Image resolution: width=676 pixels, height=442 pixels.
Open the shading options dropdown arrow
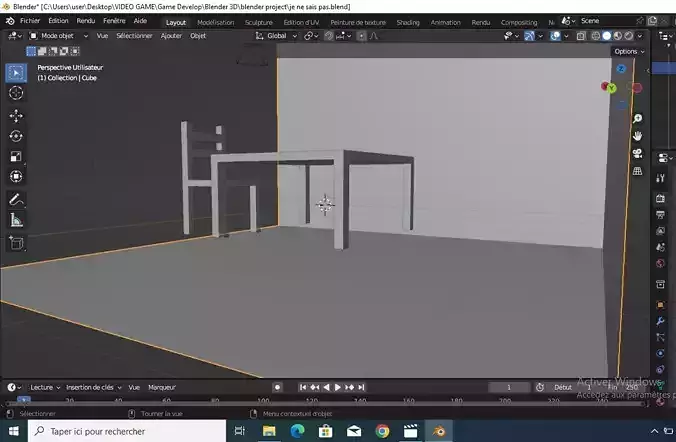640,36
